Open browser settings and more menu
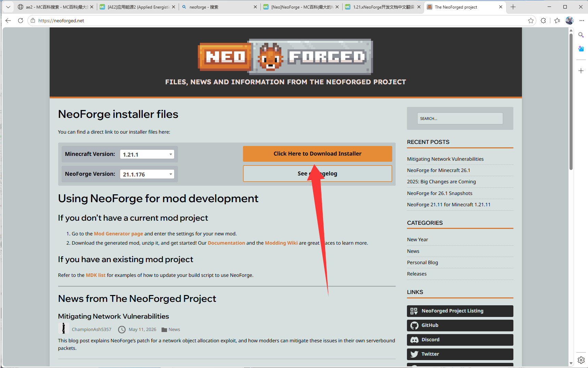The image size is (588, 368). click(581, 21)
